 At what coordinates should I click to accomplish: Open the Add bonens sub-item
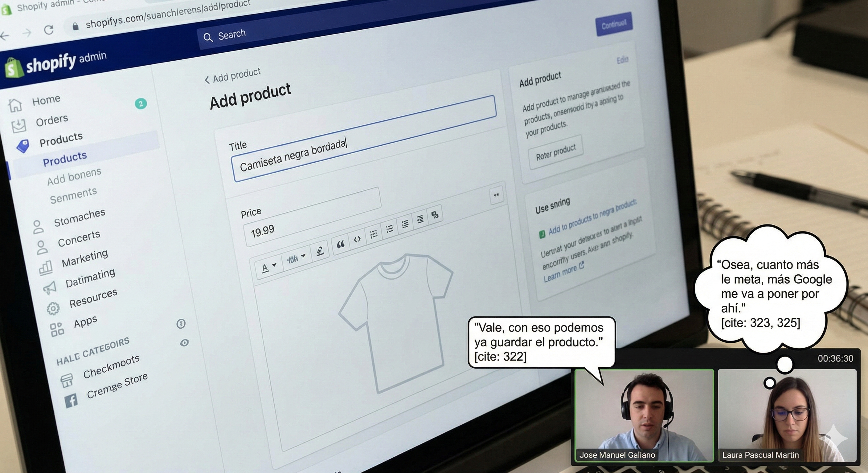pyautogui.click(x=74, y=176)
